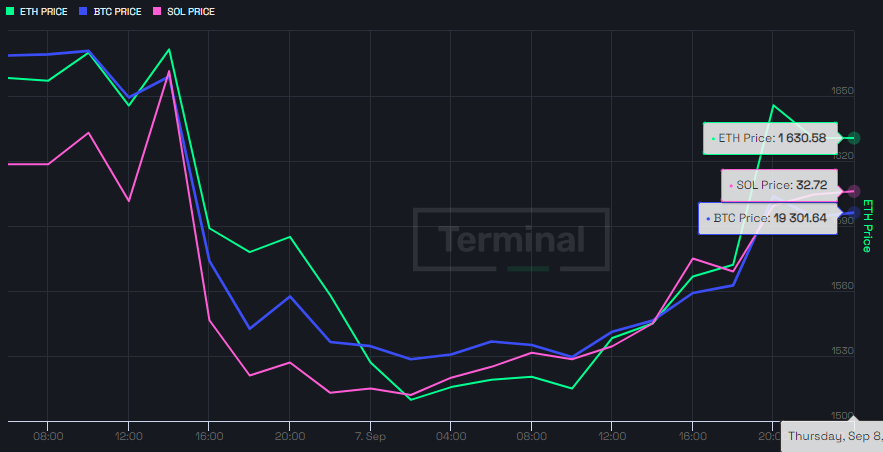Toggle the ETH PRICE legend series
The image size is (883, 452).
pos(37,11)
